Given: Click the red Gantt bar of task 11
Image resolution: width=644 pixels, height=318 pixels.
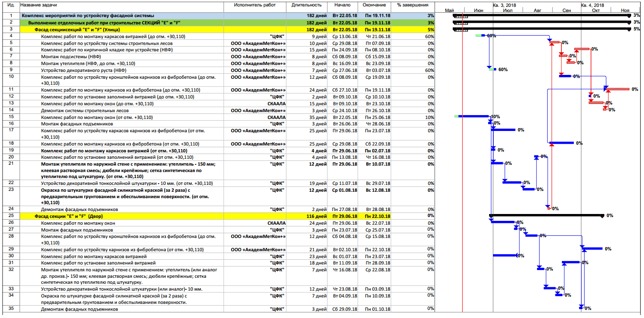Looking at the screenshot, I should (x=617, y=89).
